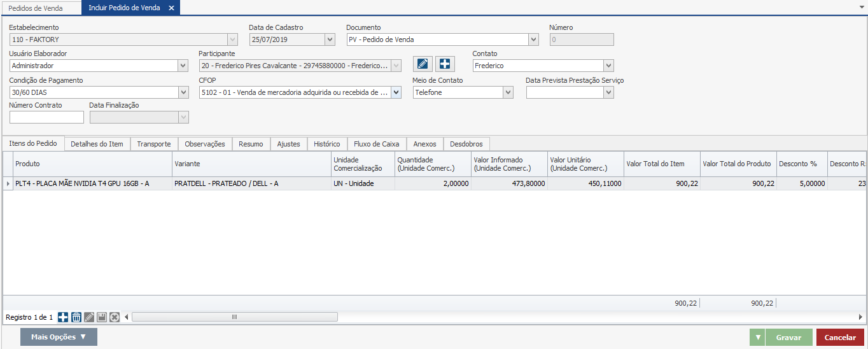Click the cancel record edit X icon

(x=115, y=317)
